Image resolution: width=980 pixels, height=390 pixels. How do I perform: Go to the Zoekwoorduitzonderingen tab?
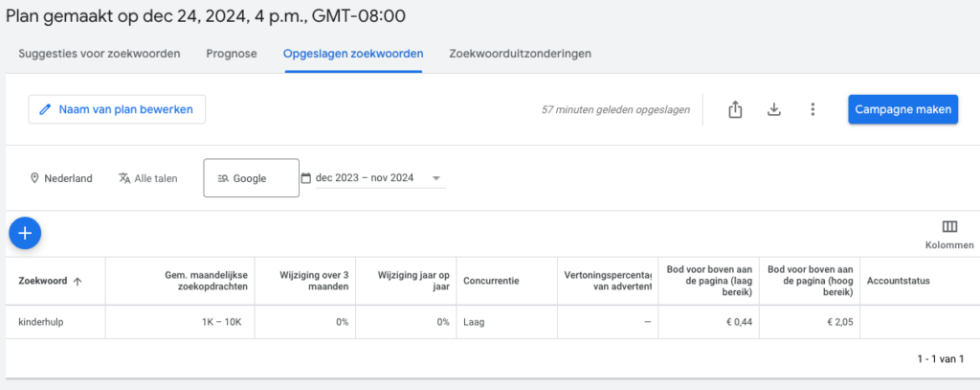(520, 54)
